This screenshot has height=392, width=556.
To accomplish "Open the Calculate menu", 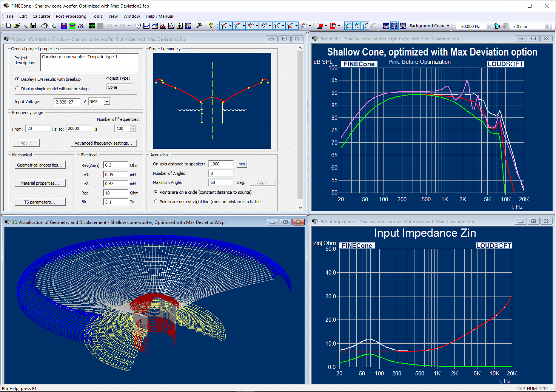I will click(41, 16).
